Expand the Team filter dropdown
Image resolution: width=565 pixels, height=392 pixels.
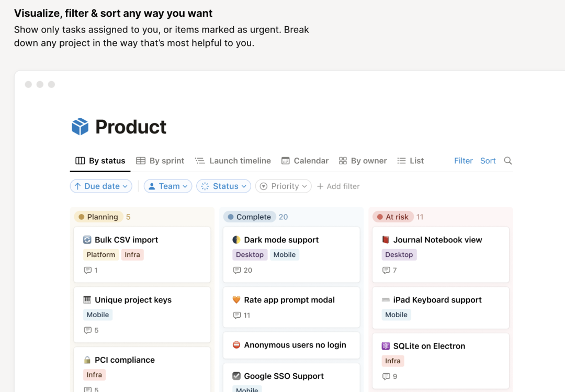click(168, 186)
